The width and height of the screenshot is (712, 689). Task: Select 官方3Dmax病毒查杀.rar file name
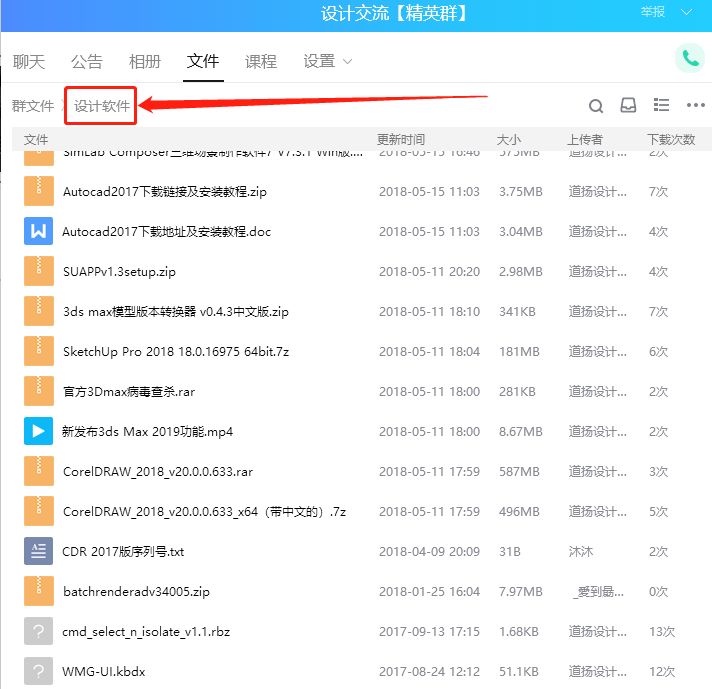[x=129, y=392]
